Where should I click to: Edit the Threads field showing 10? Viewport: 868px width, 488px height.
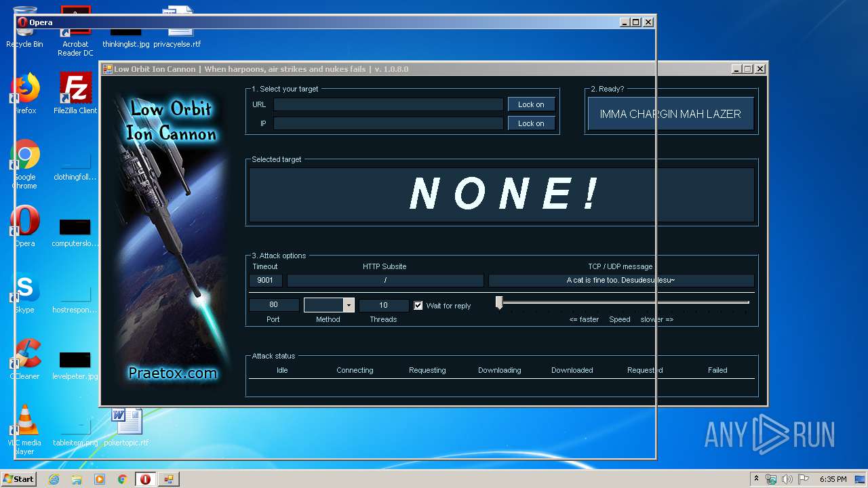coord(384,305)
